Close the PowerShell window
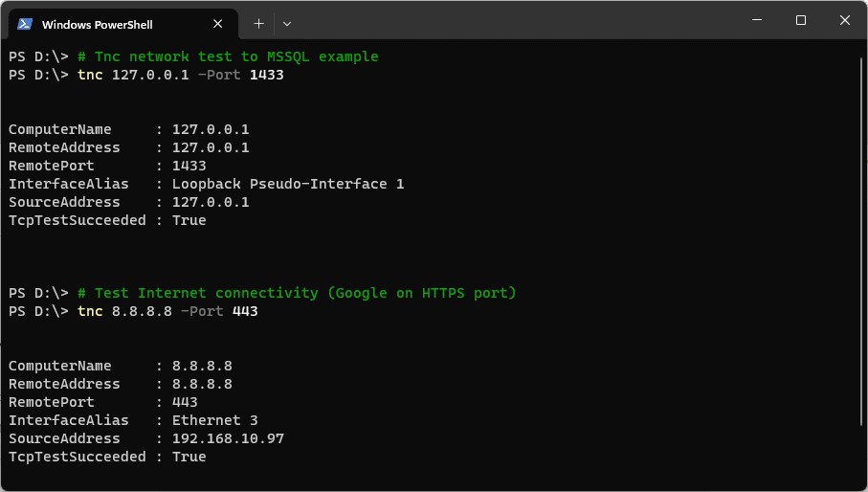868x492 pixels. click(844, 20)
